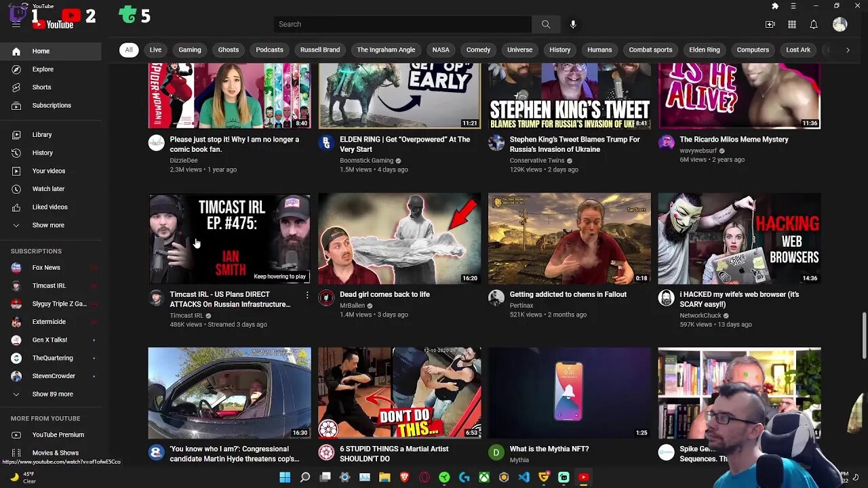Screen dimensions: 868x488
Task: Select the Gaming filter chip
Action: 190,49
